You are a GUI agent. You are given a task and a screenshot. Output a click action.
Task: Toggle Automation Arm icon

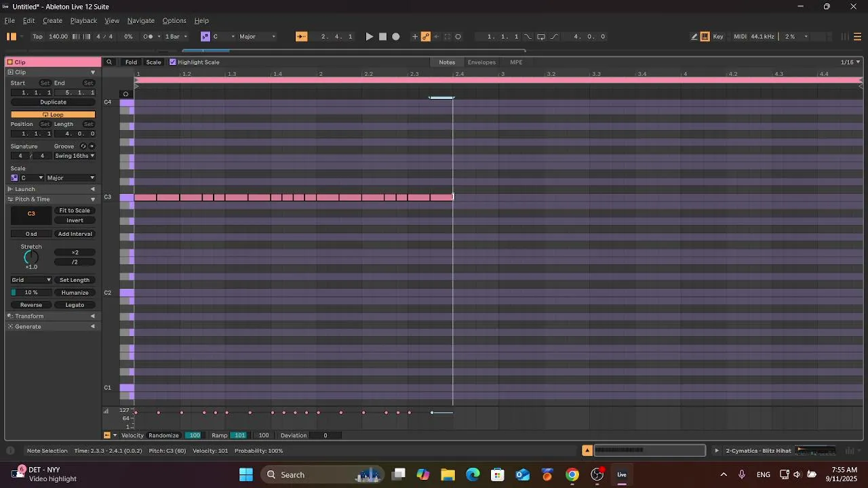pyautogui.click(x=426, y=37)
